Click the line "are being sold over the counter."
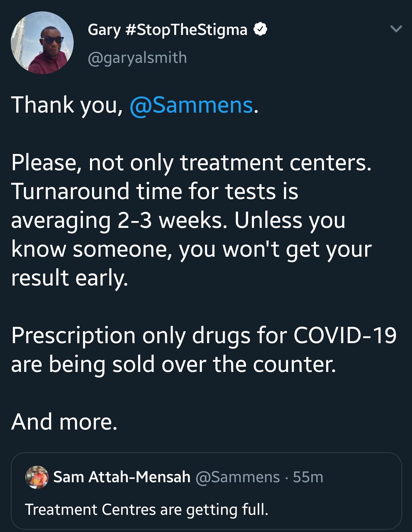The height and width of the screenshot is (532, 412). 174,364
